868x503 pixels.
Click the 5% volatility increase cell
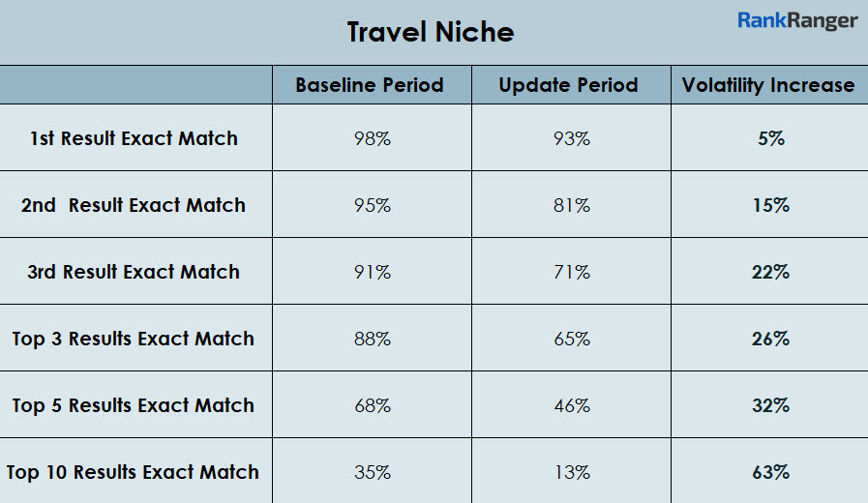[x=770, y=138]
